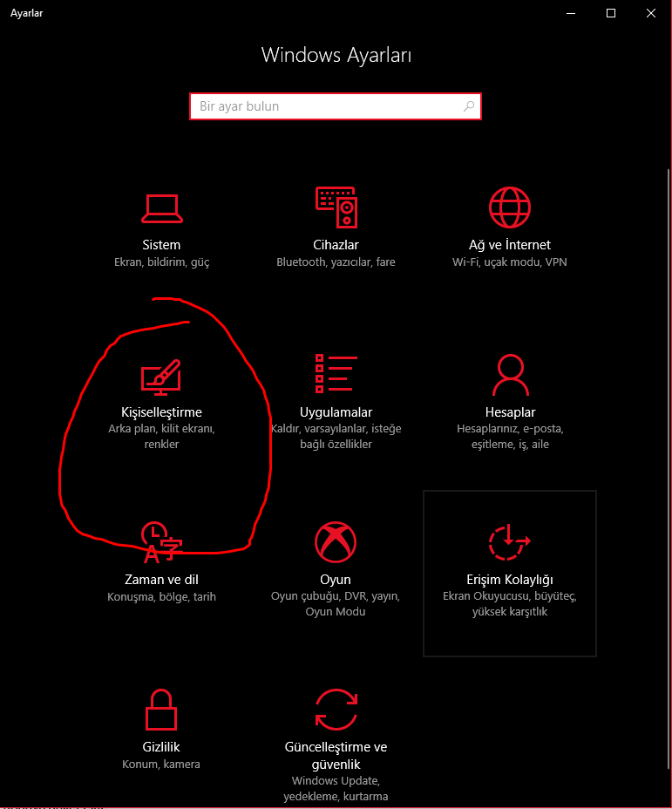This screenshot has width=672, height=809.
Task: Click 'Wi-Fi, uçak modu, VPN' description
Action: (510, 262)
